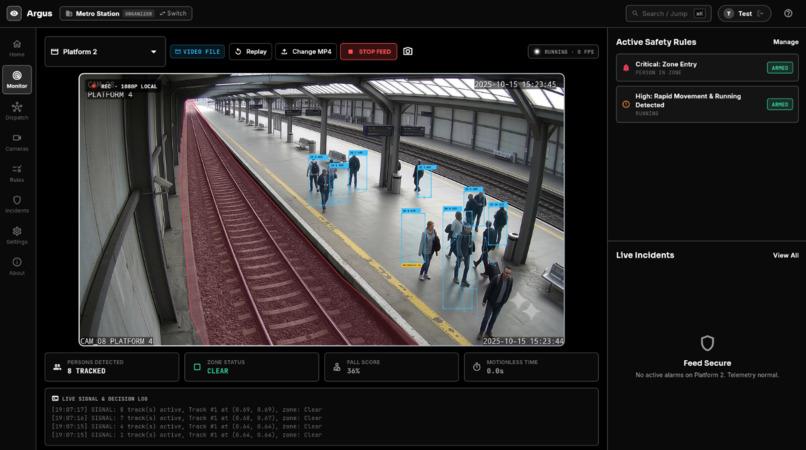Click the log entry with 4 track(s) active
Image resolution: width=806 pixels, height=450 pixels.
point(187,426)
